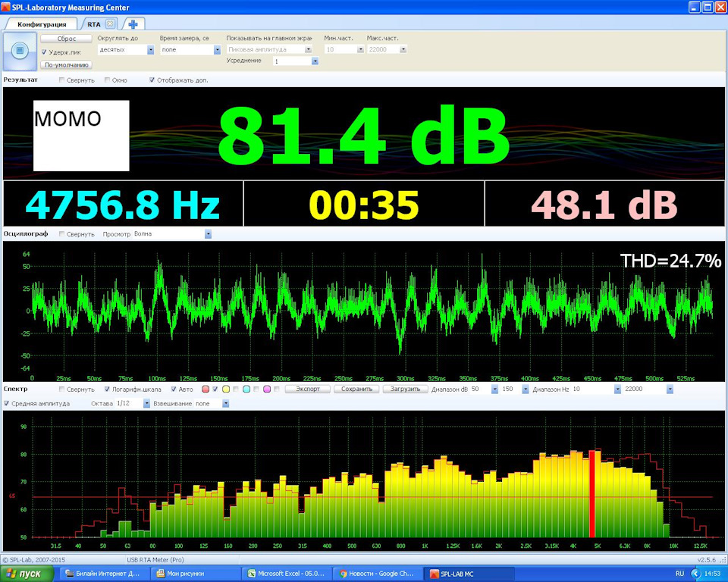Click the Загрузить button
Screen dimensions: 728x582
point(405,389)
